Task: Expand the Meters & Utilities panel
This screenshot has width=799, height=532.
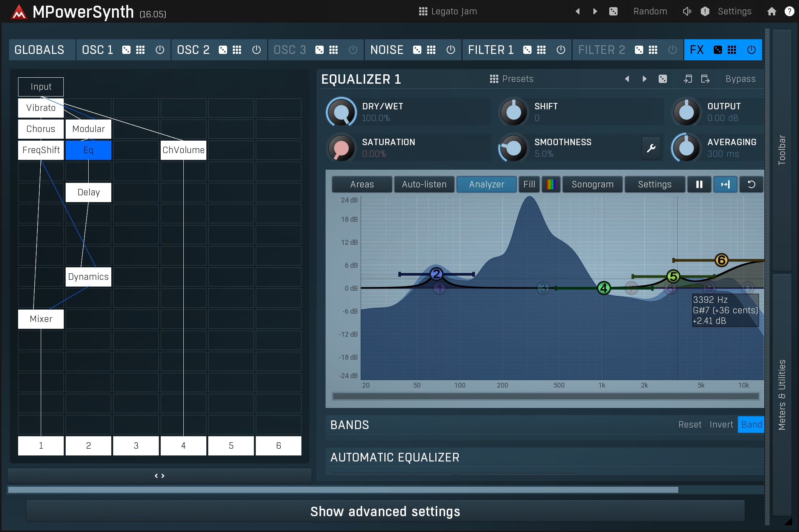Action: pyautogui.click(x=782, y=394)
